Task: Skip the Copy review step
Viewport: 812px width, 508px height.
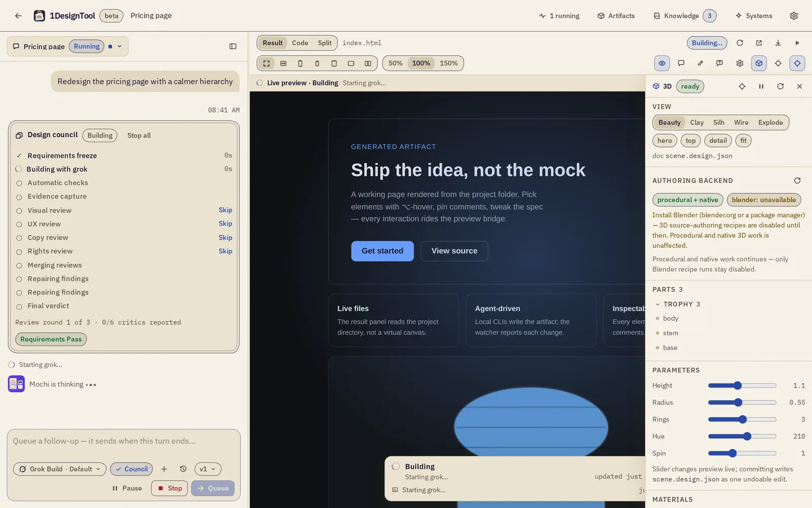Action: click(225, 237)
